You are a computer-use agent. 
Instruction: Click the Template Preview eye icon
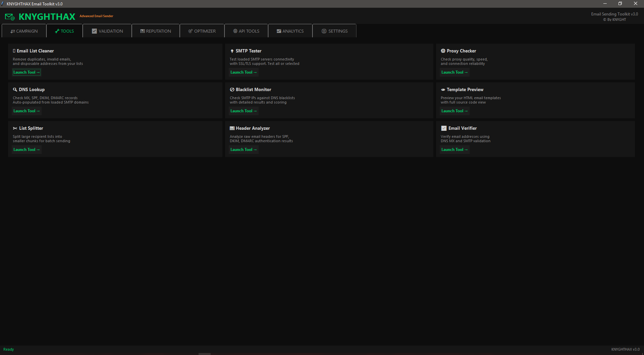coord(443,90)
